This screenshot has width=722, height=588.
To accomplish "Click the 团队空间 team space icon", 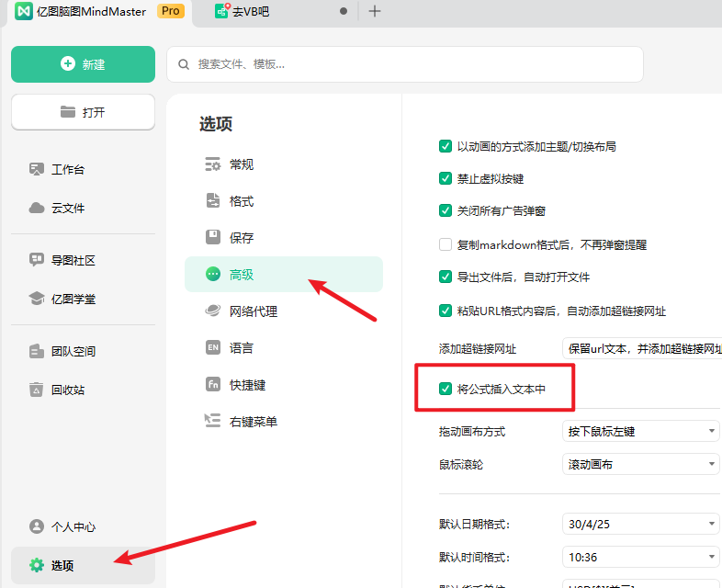I will click(37, 351).
